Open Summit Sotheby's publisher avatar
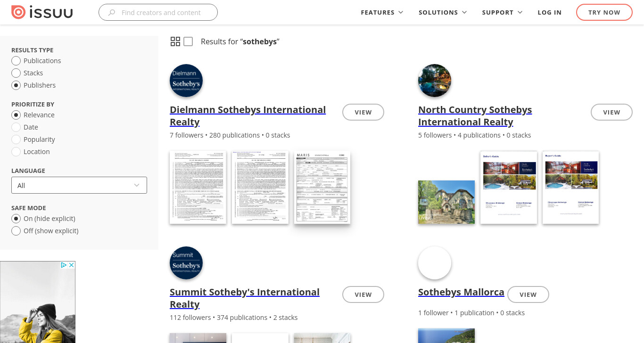 (x=186, y=263)
